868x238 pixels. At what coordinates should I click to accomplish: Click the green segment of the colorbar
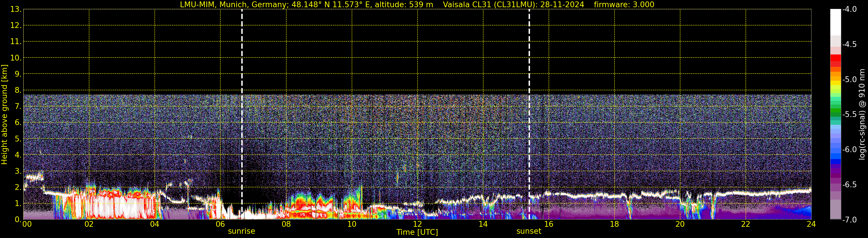pos(836,111)
